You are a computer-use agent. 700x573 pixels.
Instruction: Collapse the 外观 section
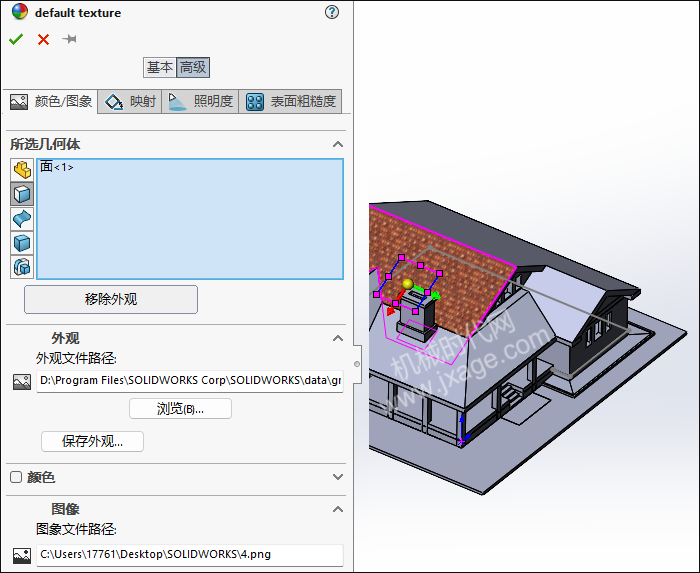338,338
